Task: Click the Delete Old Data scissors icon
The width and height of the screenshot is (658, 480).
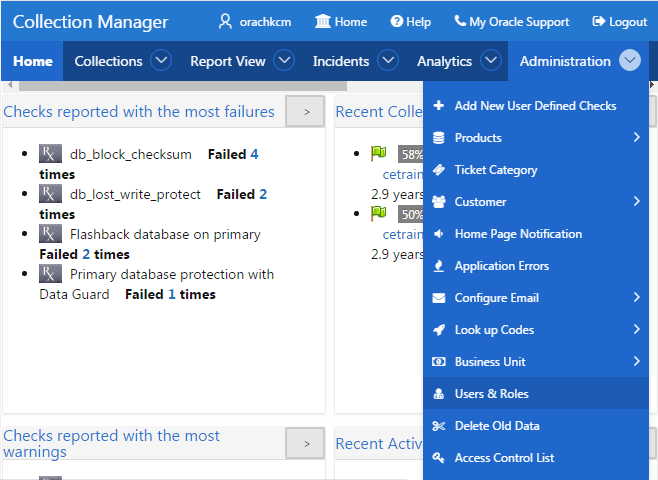Action: tap(439, 426)
